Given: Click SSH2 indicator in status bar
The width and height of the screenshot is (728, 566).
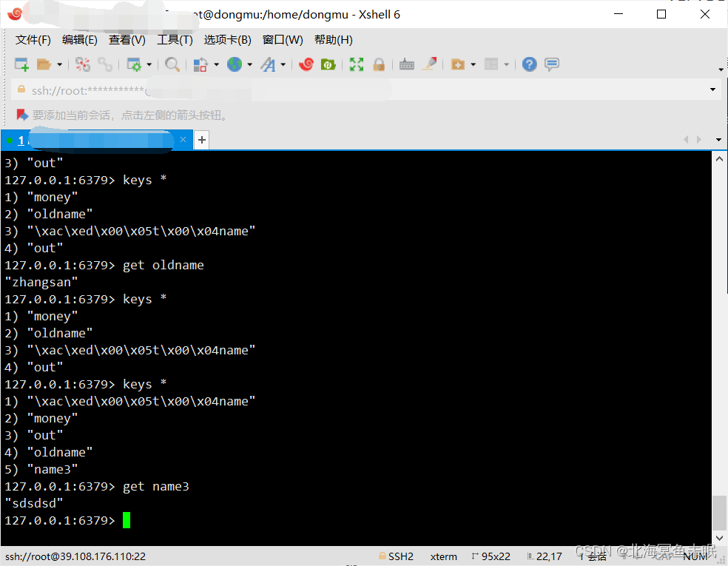Looking at the screenshot, I should click(x=396, y=556).
